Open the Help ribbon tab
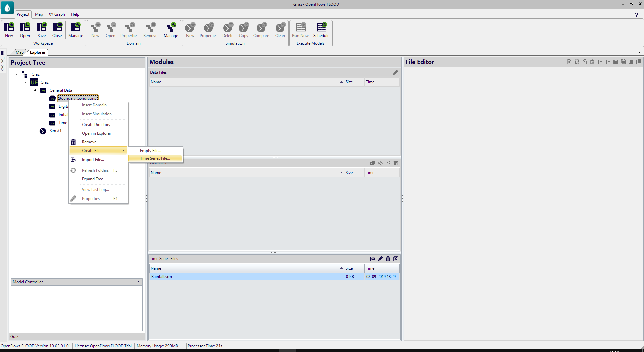Viewport: 644px width, 352px height. 75,14
